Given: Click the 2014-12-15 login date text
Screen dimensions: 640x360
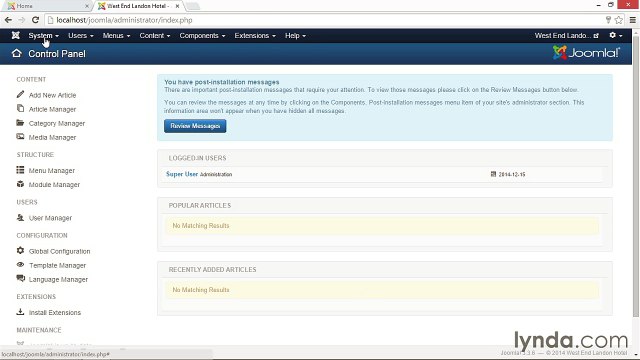Looking at the screenshot, I should (x=512, y=174).
